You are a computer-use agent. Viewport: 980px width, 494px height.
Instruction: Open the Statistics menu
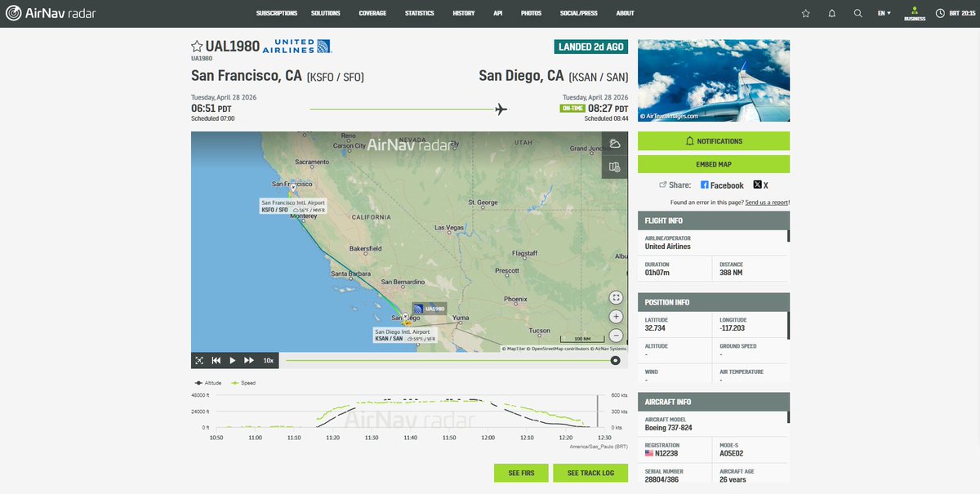tap(420, 13)
